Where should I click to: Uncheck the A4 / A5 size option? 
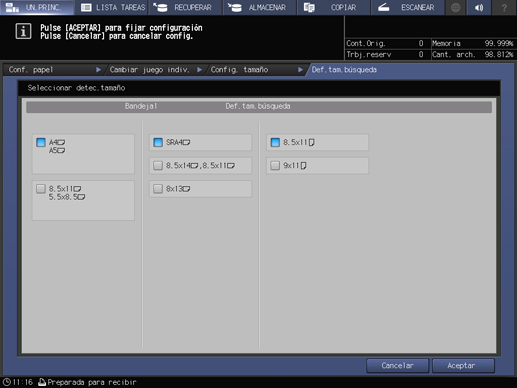83,154
